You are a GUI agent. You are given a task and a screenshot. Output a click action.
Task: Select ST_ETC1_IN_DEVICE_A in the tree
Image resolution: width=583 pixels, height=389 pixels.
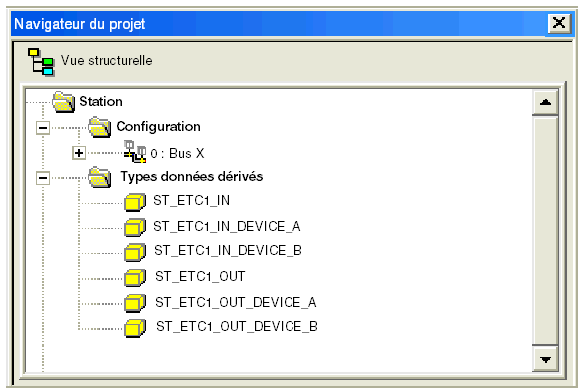click(x=226, y=226)
